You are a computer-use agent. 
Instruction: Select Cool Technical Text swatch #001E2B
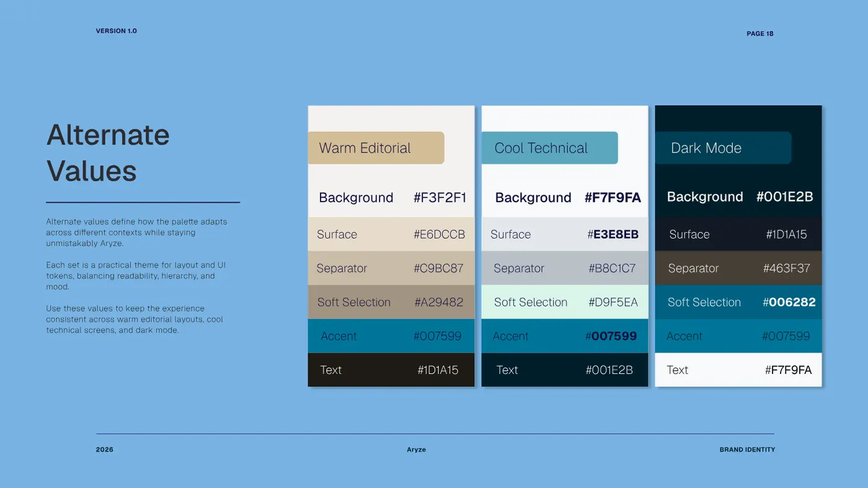tap(565, 370)
